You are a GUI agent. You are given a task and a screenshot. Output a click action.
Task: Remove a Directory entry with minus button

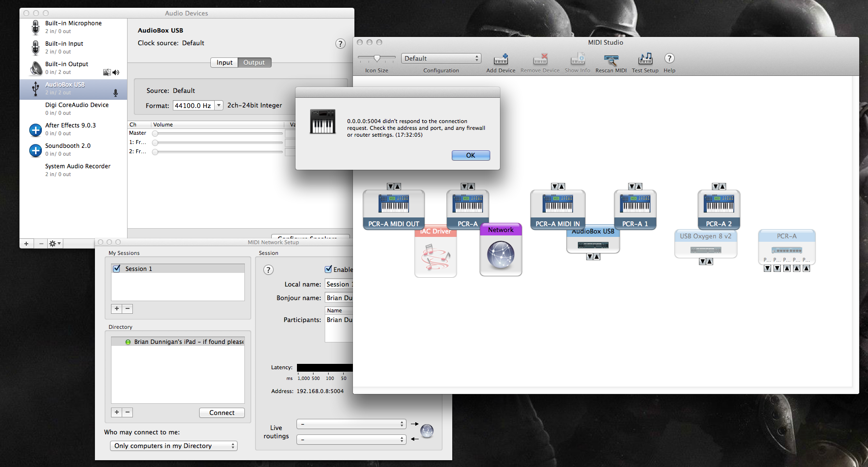[128, 412]
